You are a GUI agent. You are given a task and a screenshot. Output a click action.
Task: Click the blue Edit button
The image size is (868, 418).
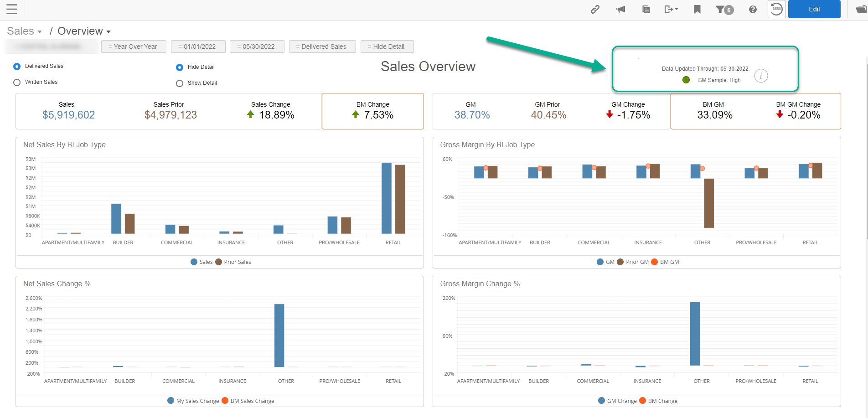click(x=814, y=9)
